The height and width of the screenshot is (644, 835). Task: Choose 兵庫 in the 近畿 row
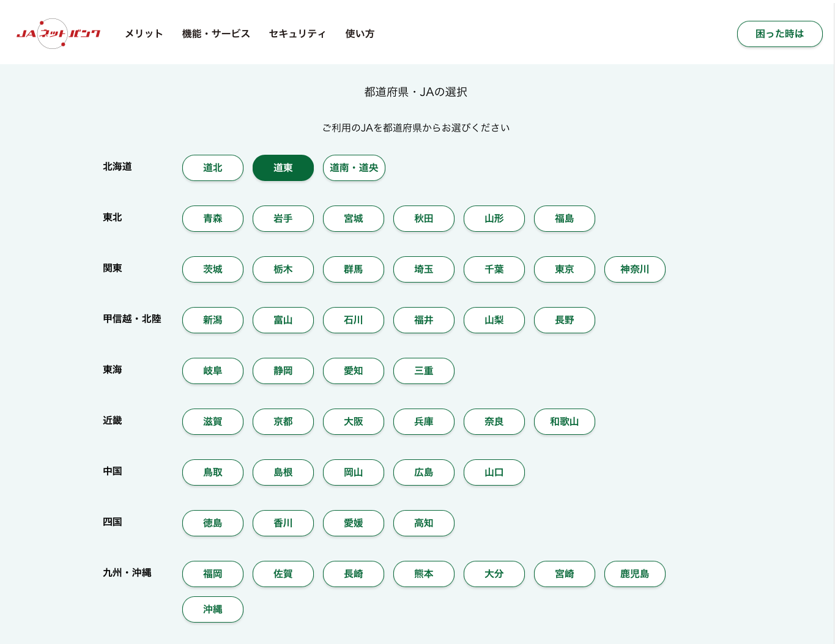click(x=424, y=421)
